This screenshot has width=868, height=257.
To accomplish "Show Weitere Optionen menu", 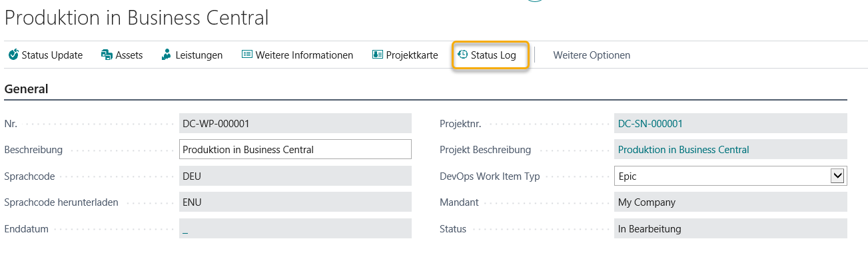I will coord(592,55).
